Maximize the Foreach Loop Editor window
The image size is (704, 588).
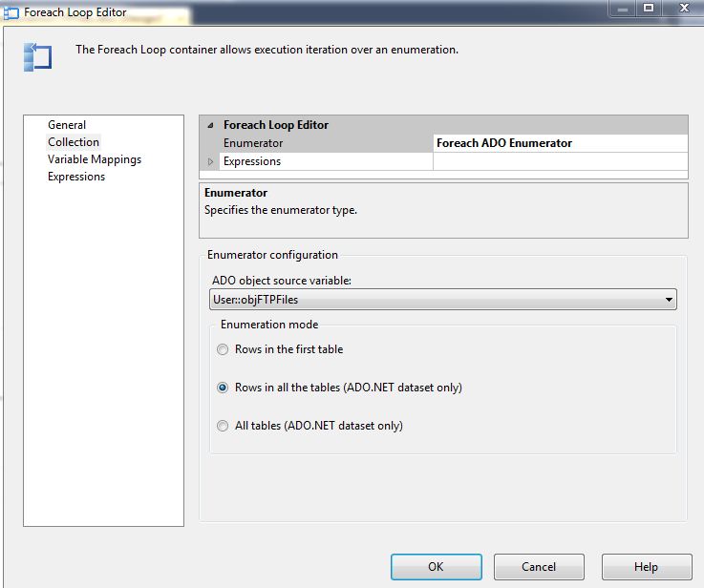tap(649, 9)
